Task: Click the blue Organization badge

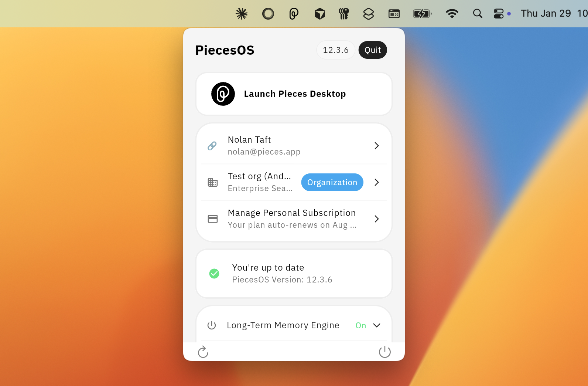Action: 332,182
